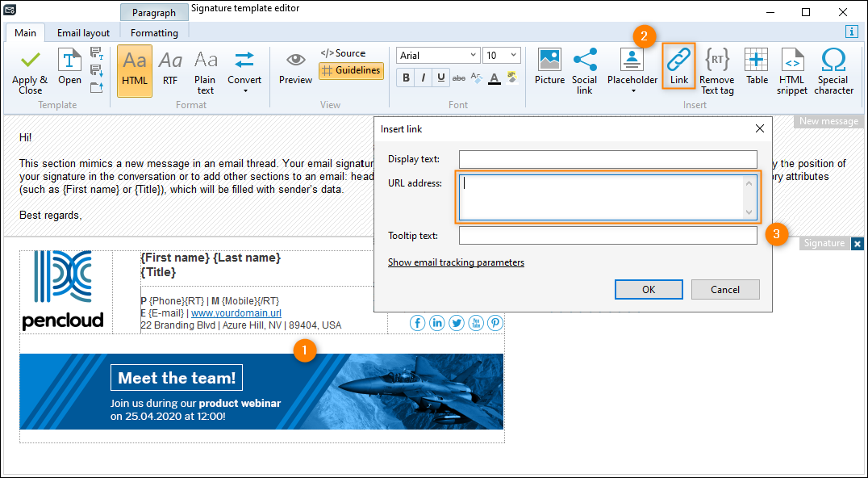The image size is (868, 478).
Task: Click the pencloud logo image
Action: pyautogui.click(x=63, y=291)
